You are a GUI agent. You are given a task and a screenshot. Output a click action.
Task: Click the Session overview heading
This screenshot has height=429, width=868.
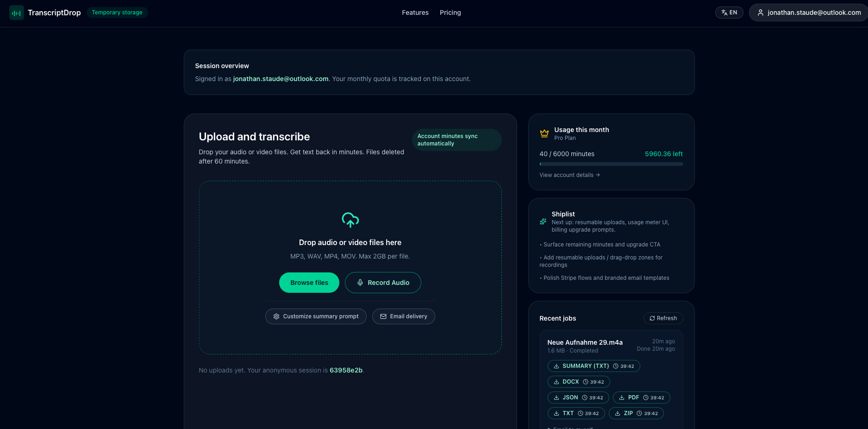click(x=222, y=66)
